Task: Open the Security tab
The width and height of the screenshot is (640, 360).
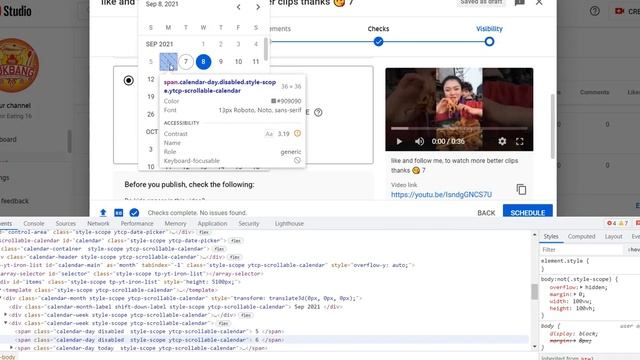Action: pyautogui.click(x=249, y=224)
